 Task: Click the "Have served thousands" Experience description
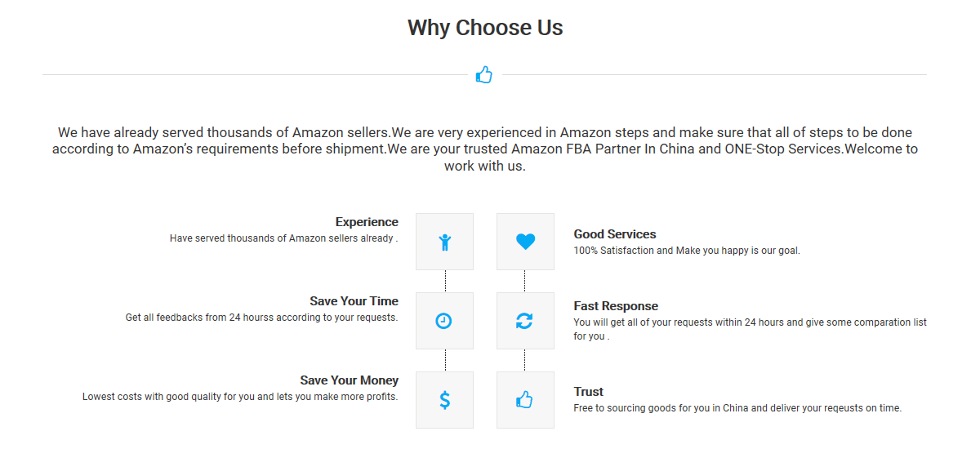click(284, 238)
